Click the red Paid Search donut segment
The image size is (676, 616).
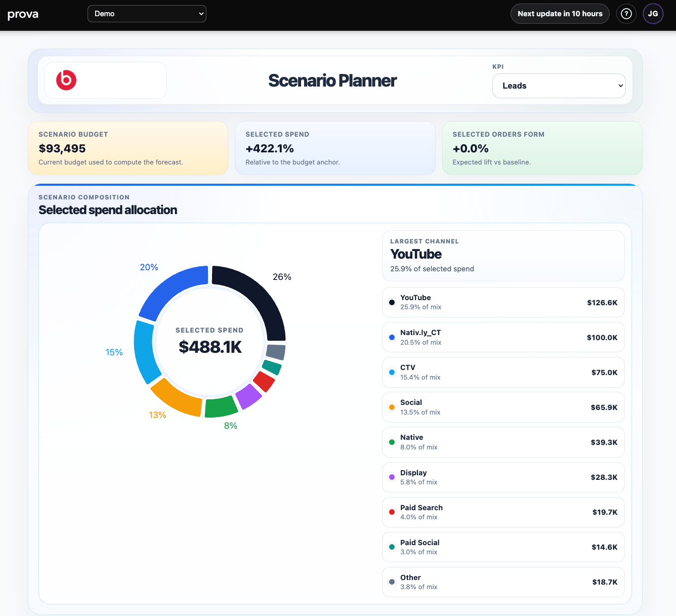tap(264, 381)
